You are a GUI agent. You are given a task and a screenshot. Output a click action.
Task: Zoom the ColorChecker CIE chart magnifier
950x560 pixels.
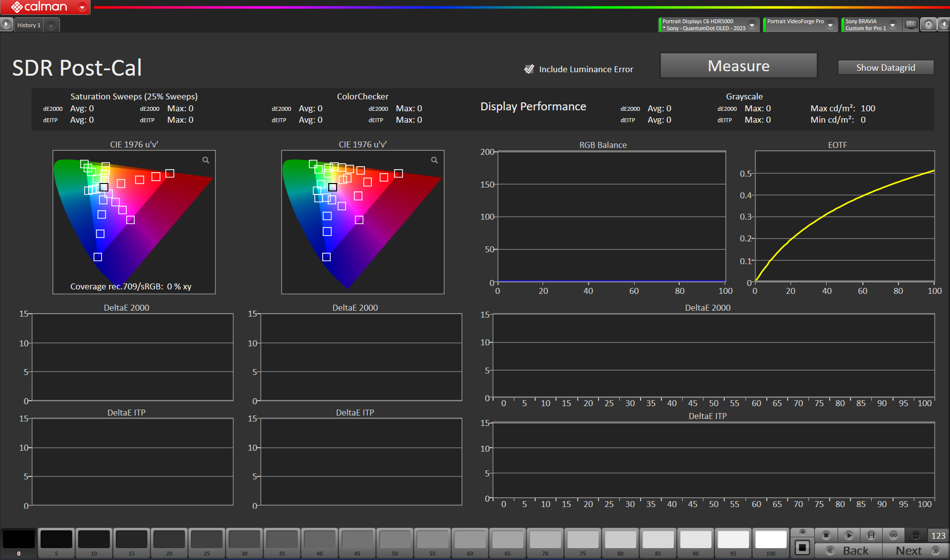434,160
